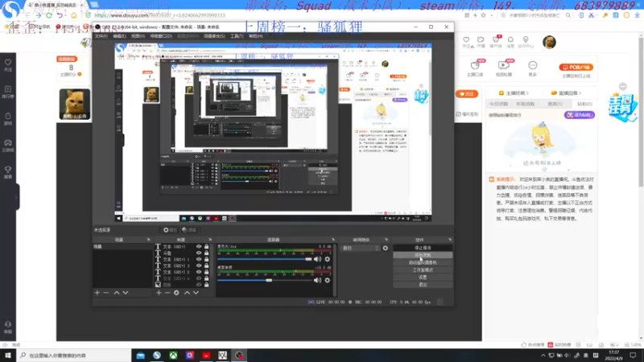
Task: Toggle visibility eye of 文本 (GDI+) 1 source
Action: coord(199,259)
